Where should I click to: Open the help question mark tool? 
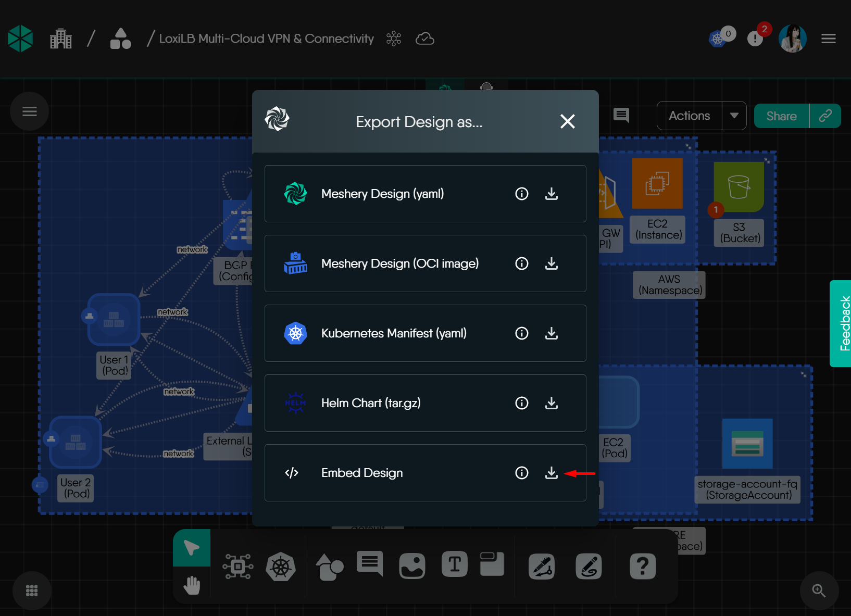tap(643, 566)
